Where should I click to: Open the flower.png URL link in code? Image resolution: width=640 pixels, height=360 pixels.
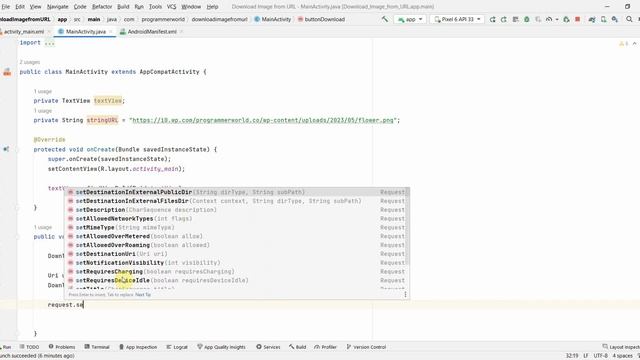pos(263,120)
